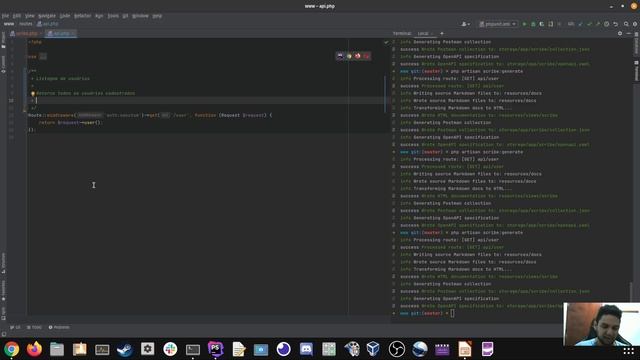Click the Profiler icon next to coverage
640x360 pixels.
tap(551, 24)
